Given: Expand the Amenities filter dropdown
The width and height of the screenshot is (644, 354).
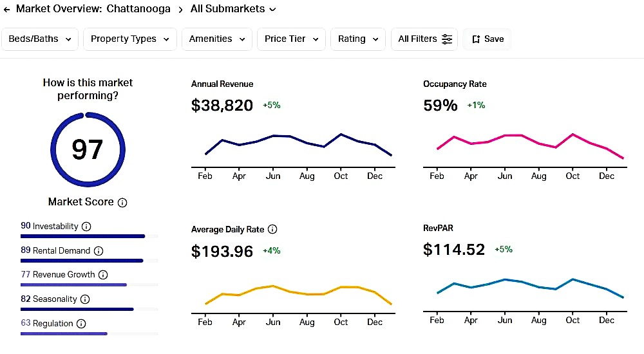Looking at the screenshot, I should click(x=216, y=39).
